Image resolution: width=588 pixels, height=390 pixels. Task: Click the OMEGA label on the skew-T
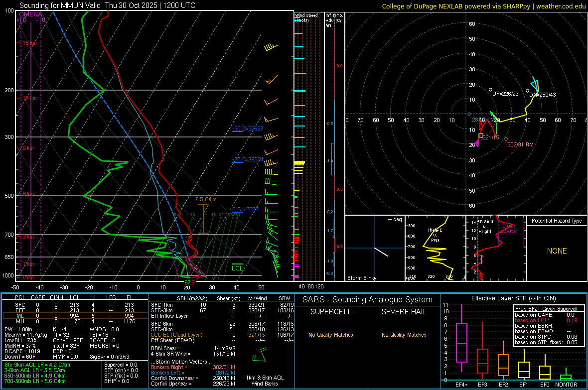[31, 14]
